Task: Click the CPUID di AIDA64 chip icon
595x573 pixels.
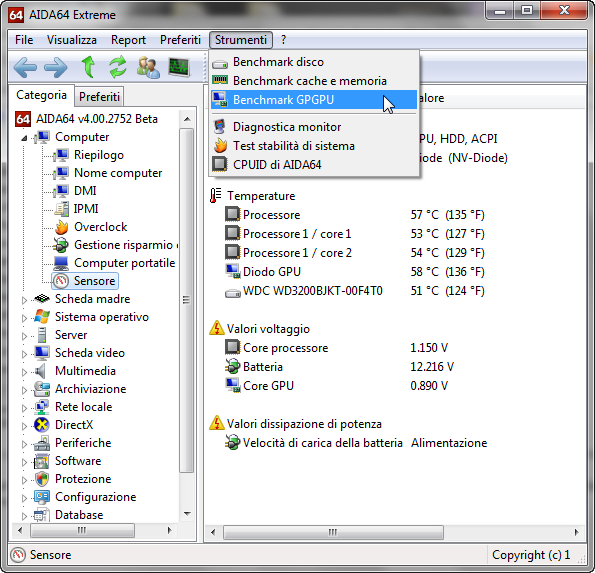Action: 220,164
